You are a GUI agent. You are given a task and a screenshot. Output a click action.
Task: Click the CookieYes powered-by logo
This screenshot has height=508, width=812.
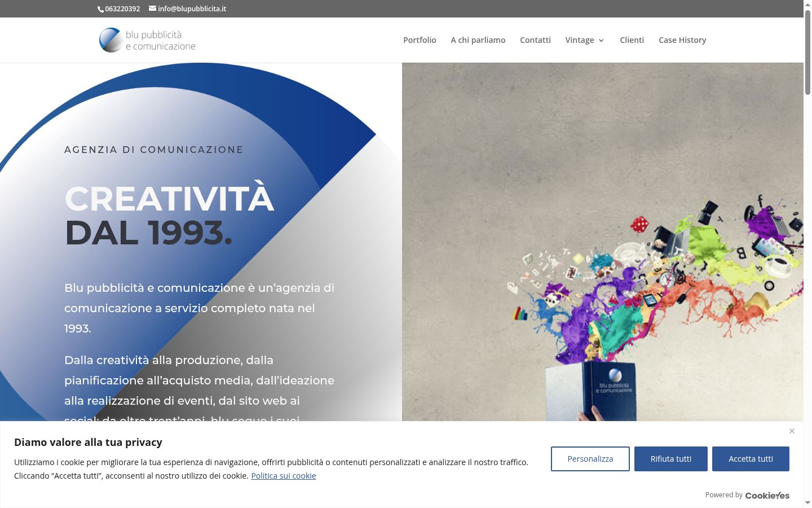pyautogui.click(x=767, y=495)
